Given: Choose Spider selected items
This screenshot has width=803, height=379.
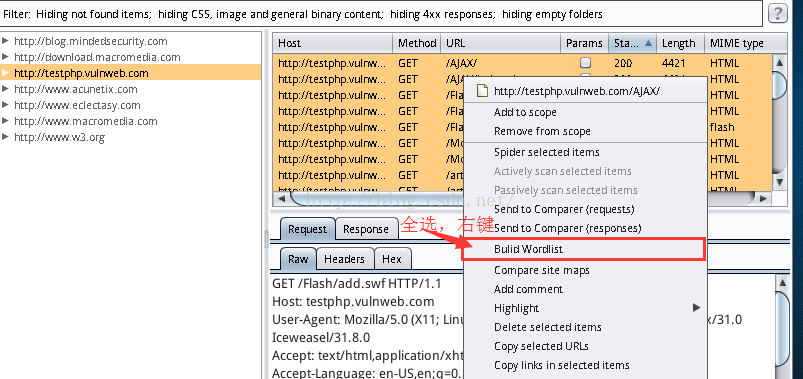Looking at the screenshot, I should 585,152.
